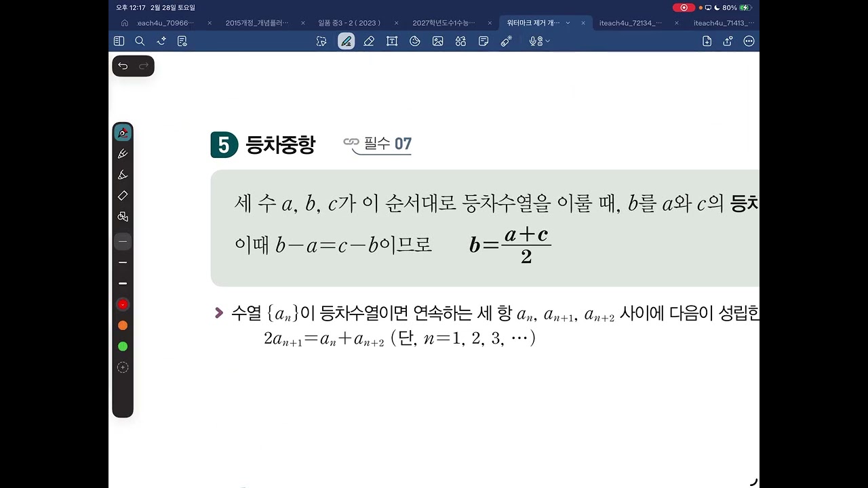
Task: Open the more options ellipsis menu
Action: 749,41
